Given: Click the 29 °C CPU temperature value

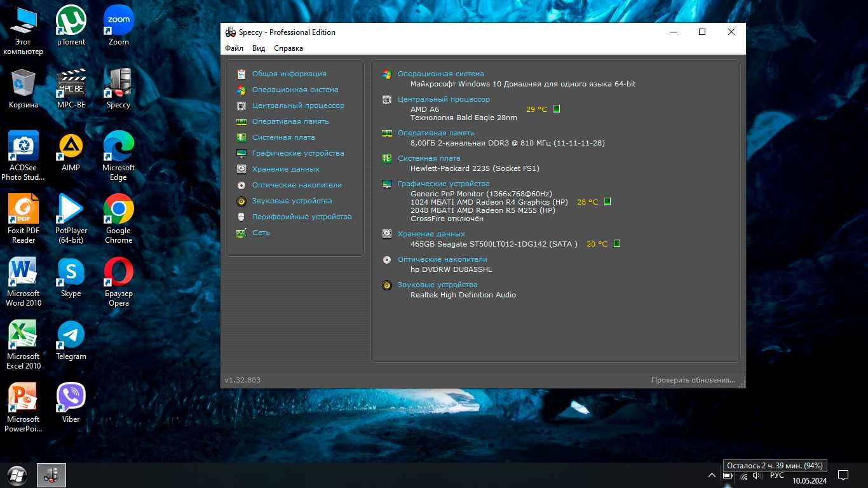Looking at the screenshot, I should coord(536,109).
